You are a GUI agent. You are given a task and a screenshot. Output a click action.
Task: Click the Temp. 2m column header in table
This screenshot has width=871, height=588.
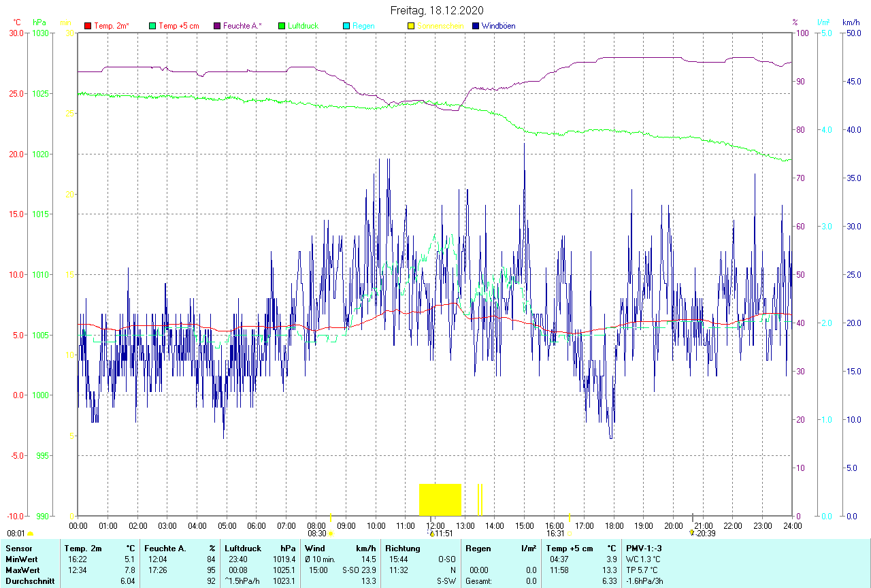click(83, 549)
